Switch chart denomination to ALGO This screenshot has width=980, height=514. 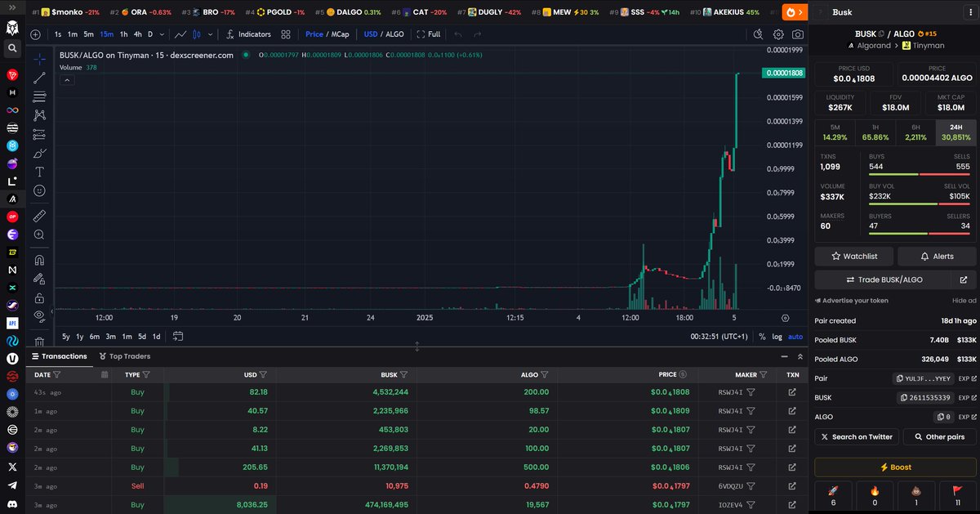pos(394,34)
